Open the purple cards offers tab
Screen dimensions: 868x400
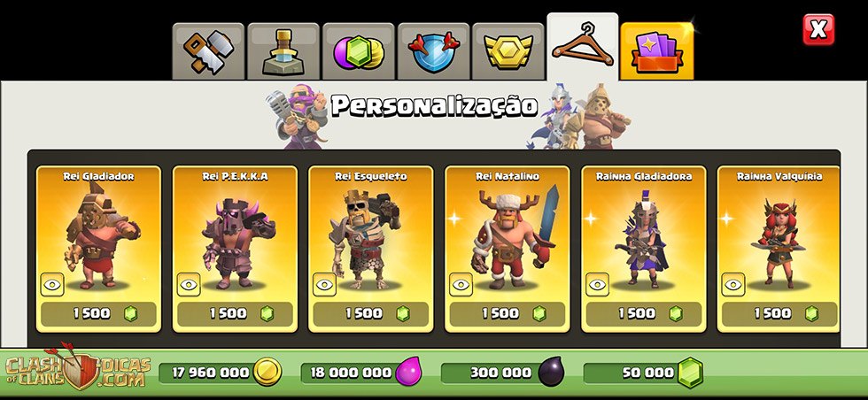pyautogui.click(x=657, y=51)
